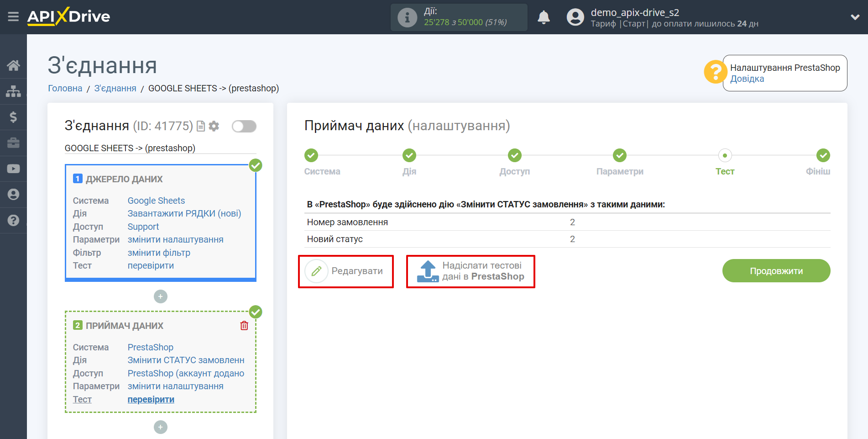The image size is (868, 439).
Task: Open the connection document copy icon
Action: click(x=200, y=126)
